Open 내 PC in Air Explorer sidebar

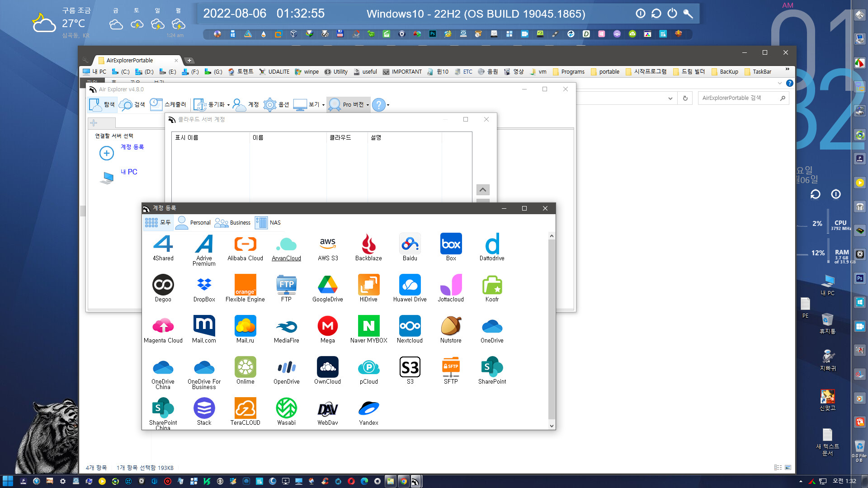tap(129, 172)
